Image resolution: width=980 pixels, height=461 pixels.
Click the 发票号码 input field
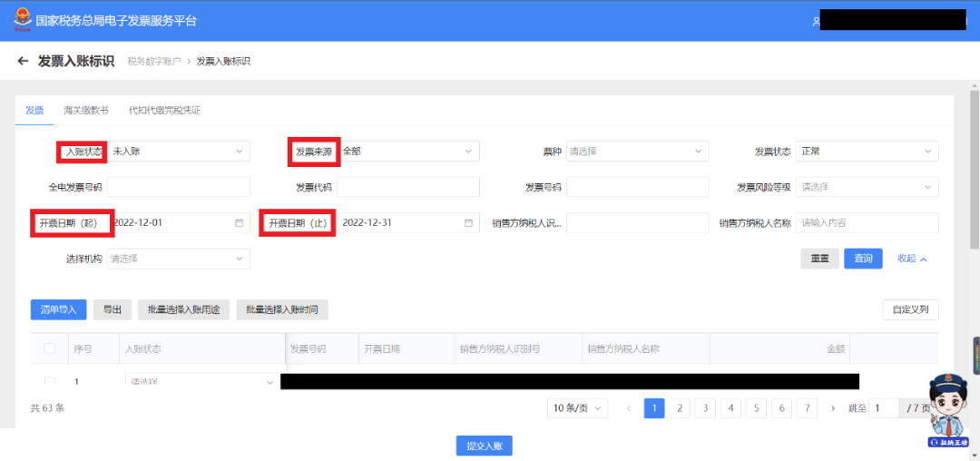pos(638,187)
